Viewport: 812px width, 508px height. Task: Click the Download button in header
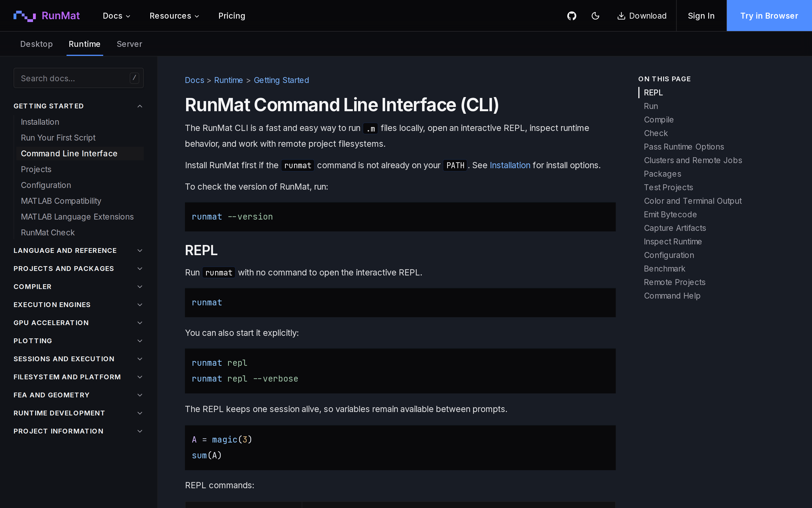(642, 16)
